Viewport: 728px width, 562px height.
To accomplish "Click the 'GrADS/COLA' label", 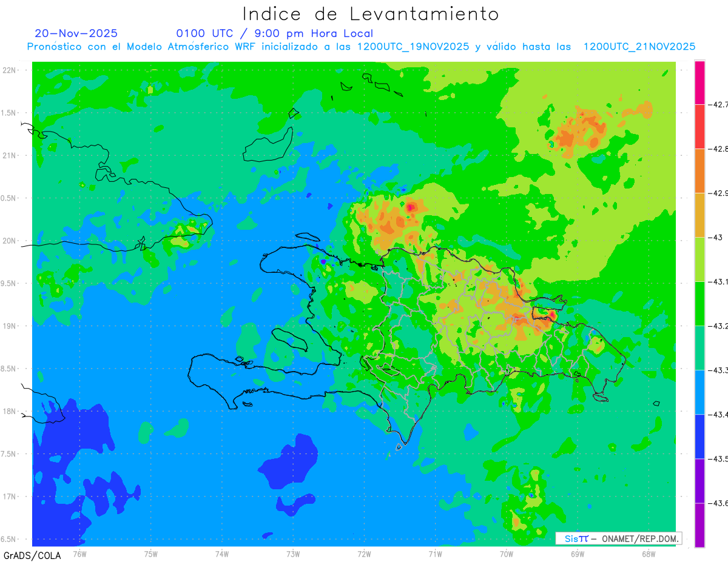I will [32, 555].
